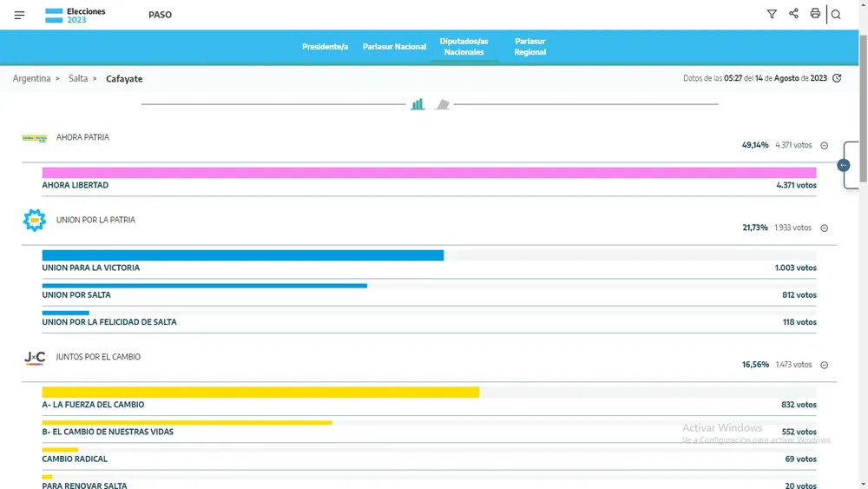
Task: Click the pink AHORA LIBERTAD vote bar
Action: coord(429,173)
